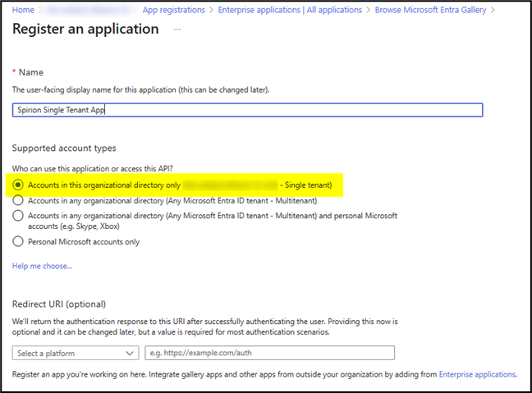Select Multitenant and personal Microsoft accounts radio
The height and width of the screenshot is (393, 532).
(x=19, y=215)
